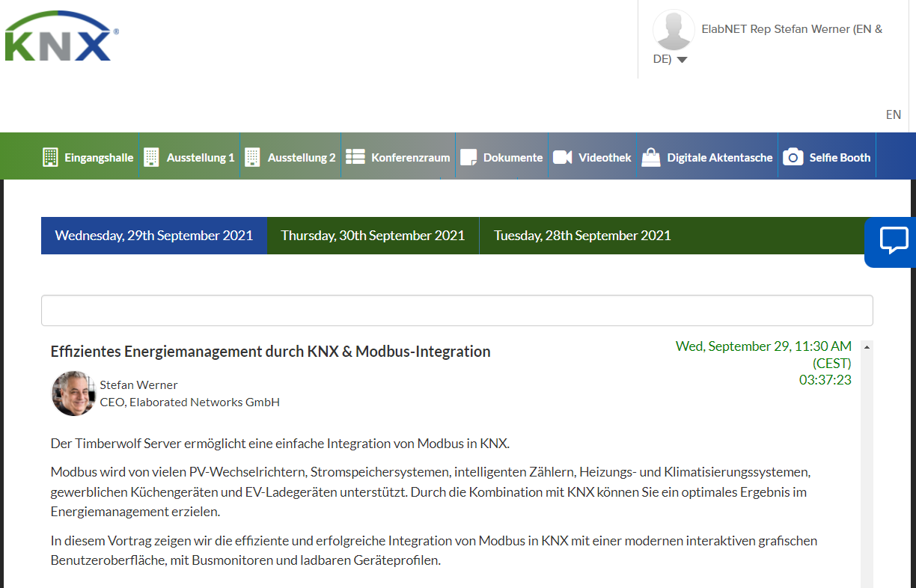Open the Konferenzraum menu item
The image size is (916, 588).
pos(411,158)
